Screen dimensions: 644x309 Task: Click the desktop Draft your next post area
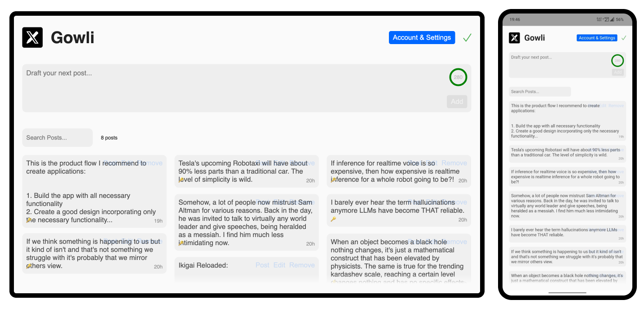click(x=225, y=85)
